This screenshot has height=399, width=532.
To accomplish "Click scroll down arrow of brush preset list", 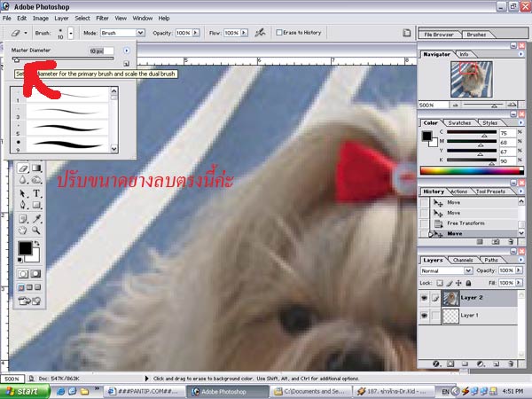I will tap(114, 149).
